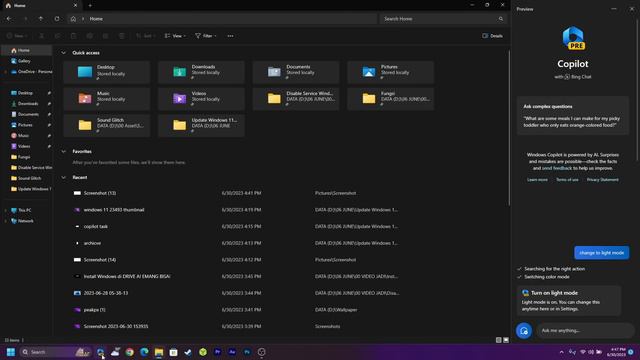Click the Copilot new topic button
This screenshot has width=640, height=360.
pos(524,331)
